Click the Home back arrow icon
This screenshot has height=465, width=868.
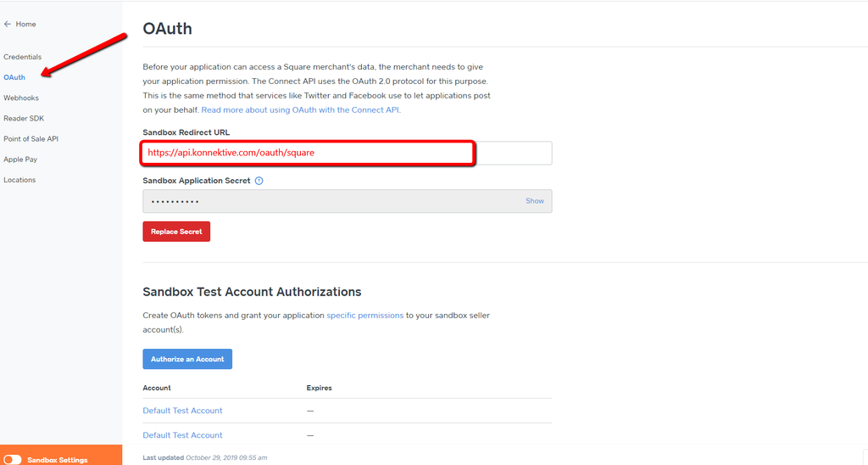[x=8, y=25]
